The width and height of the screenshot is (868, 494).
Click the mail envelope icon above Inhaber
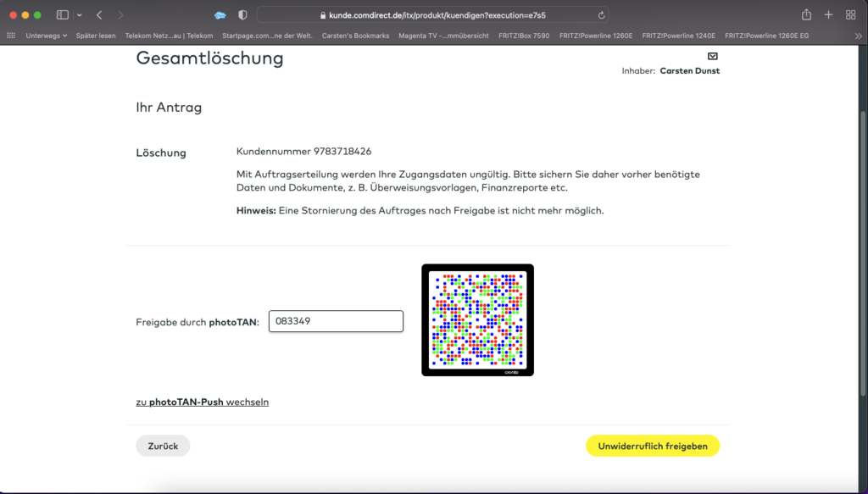click(x=712, y=57)
